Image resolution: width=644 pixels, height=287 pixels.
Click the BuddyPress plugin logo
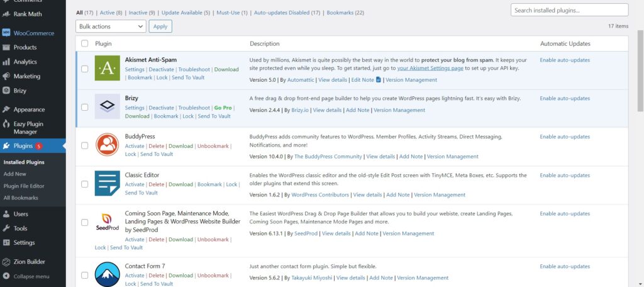pyautogui.click(x=107, y=144)
